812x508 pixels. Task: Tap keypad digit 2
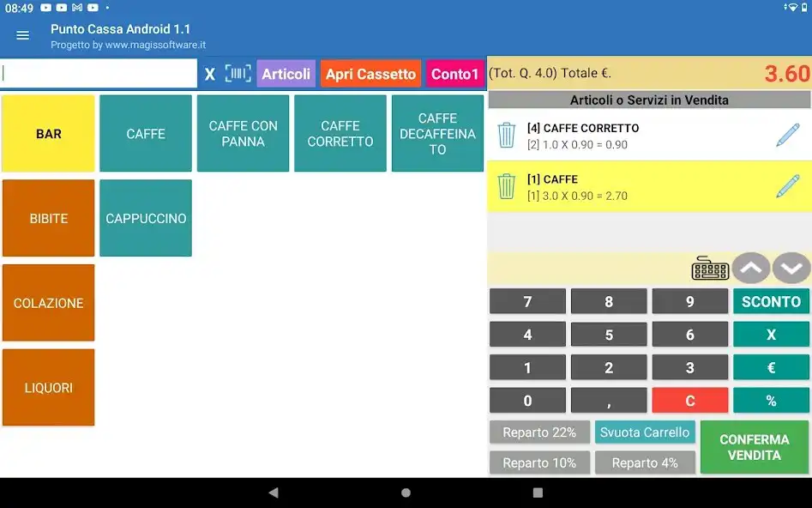click(609, 367)
